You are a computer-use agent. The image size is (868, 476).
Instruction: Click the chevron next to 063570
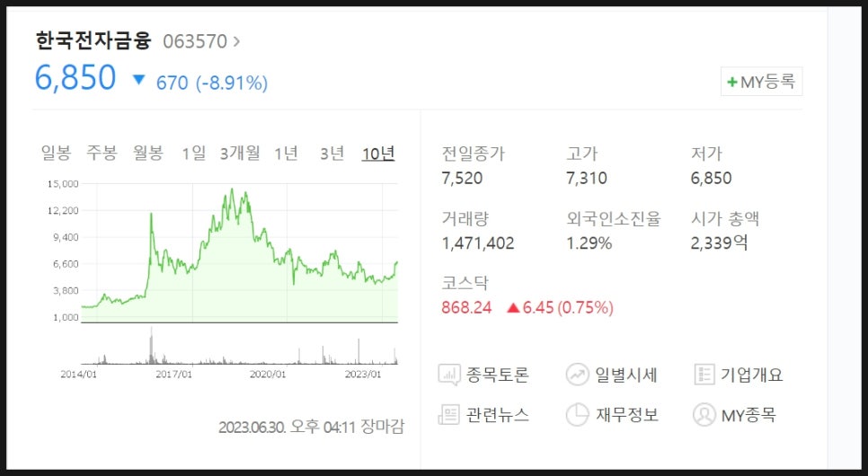click(236, 41)
